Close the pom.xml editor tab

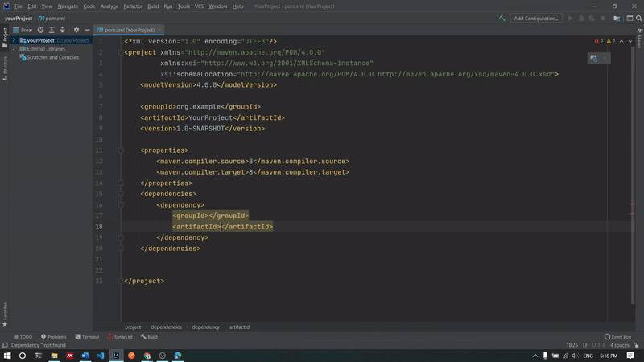point(159,30)
